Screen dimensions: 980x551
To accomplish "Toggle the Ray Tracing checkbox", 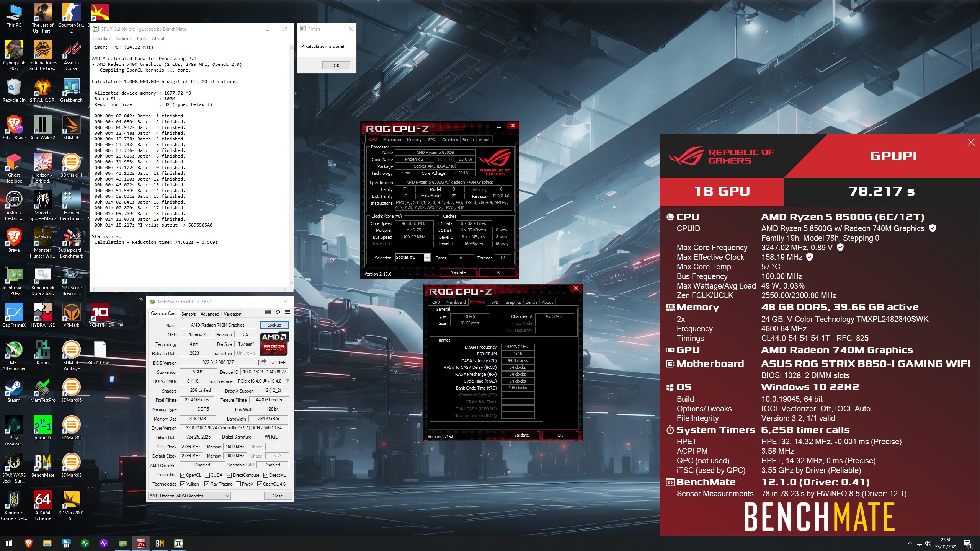I will click(207, 484).
